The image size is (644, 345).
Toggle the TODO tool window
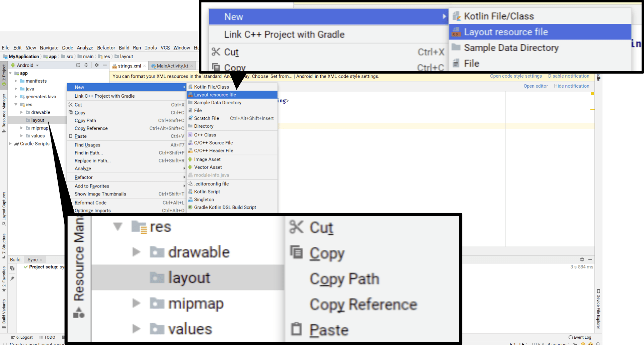click(47, 337)
